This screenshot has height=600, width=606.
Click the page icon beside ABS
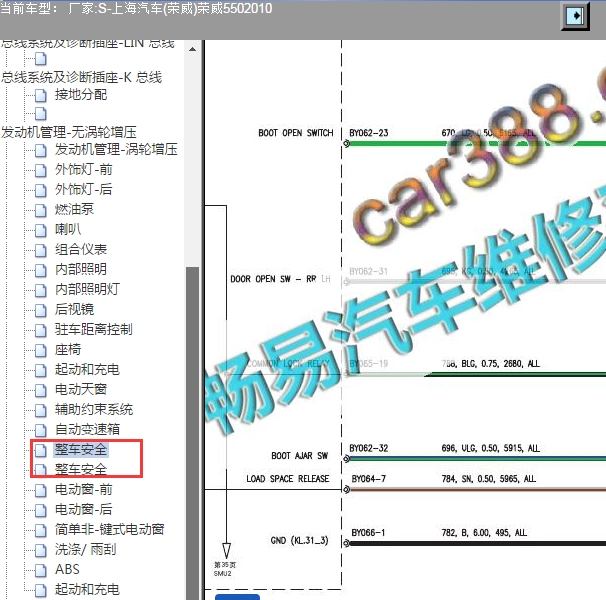coord(41,570)
